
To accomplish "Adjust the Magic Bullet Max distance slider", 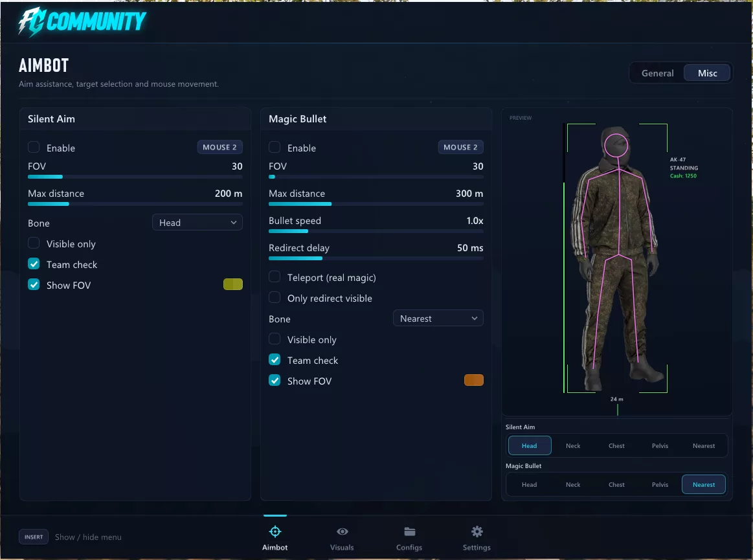I will click(376, 204).
